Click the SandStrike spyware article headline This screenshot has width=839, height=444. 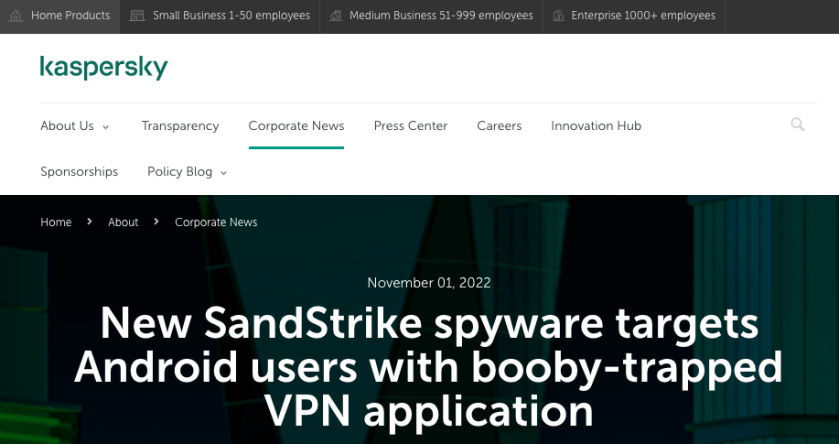(428, 367)
